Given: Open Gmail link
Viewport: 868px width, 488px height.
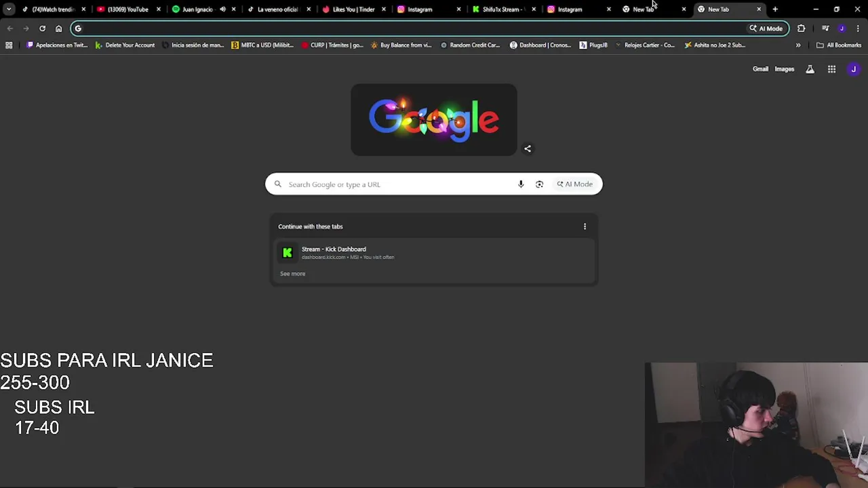Looking at the screenshot, I should [760, 69].
